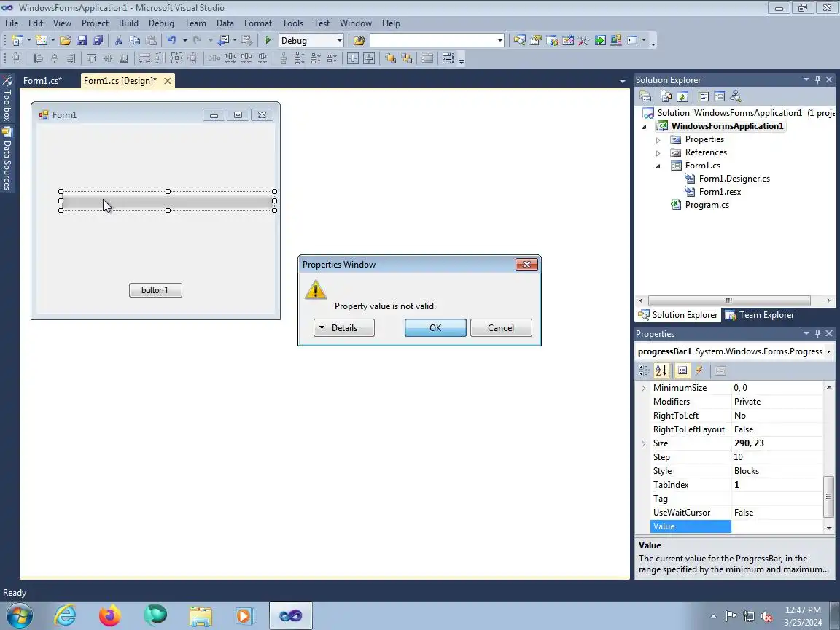This screenshot has height=630, width=840.
Task: Click the Property Pages icon in Properties
Action: 720,370
